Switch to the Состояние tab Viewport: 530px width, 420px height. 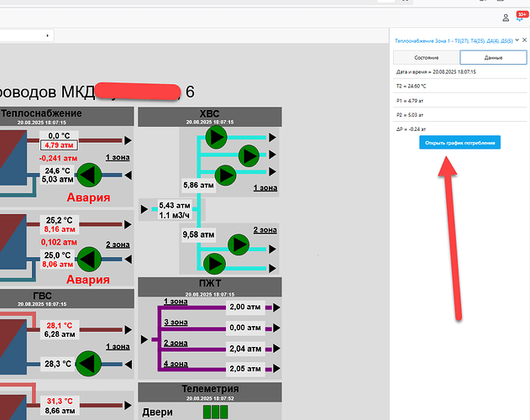(426, 57)
